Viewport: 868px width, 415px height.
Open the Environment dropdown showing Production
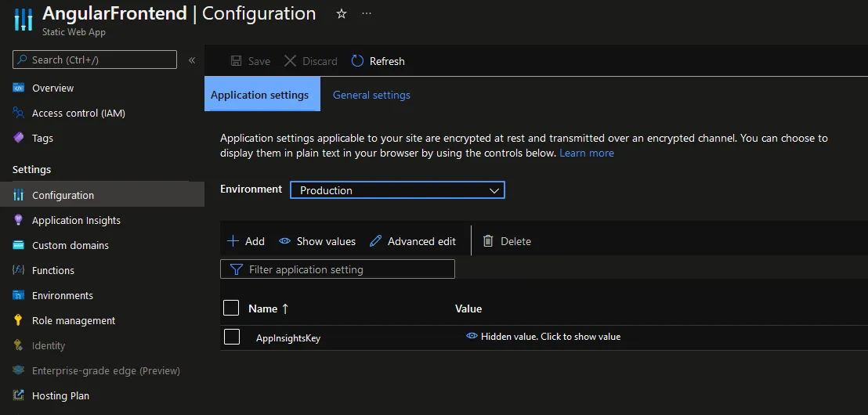pos(397,190)
